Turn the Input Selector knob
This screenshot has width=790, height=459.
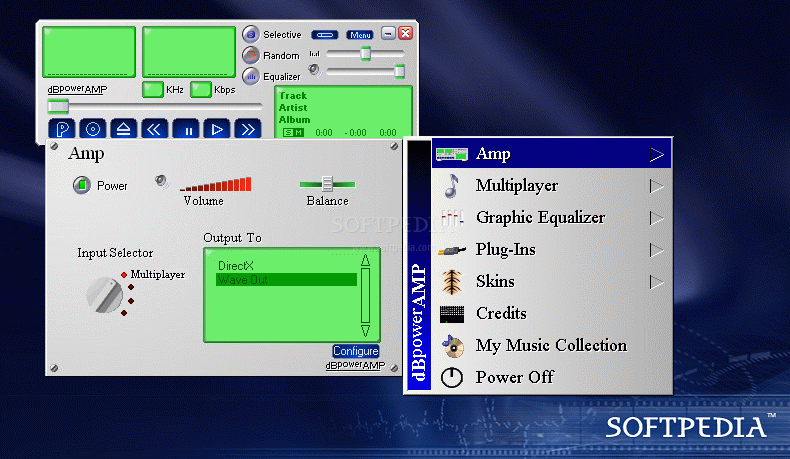tap(105, 295)
